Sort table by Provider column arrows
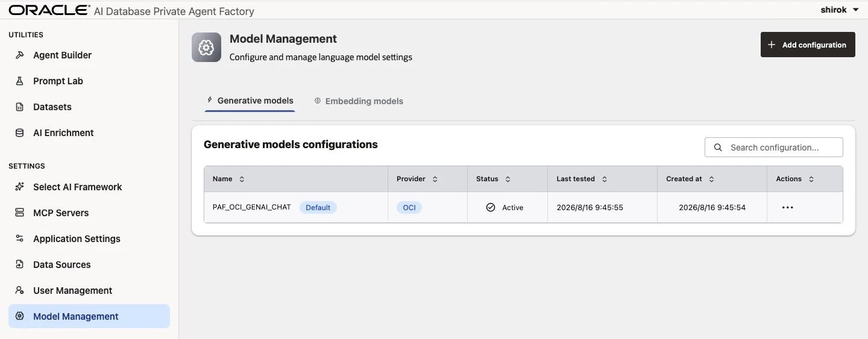 click(x=435, y=179)
